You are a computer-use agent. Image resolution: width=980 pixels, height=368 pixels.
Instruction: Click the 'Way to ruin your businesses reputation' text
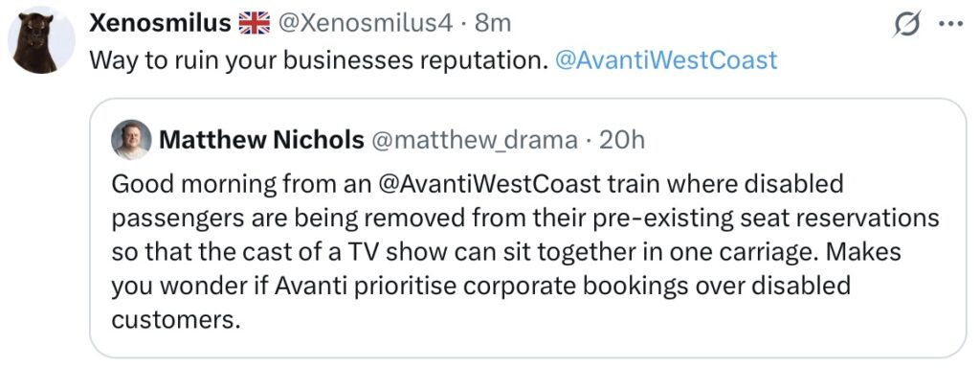[319, 60]
